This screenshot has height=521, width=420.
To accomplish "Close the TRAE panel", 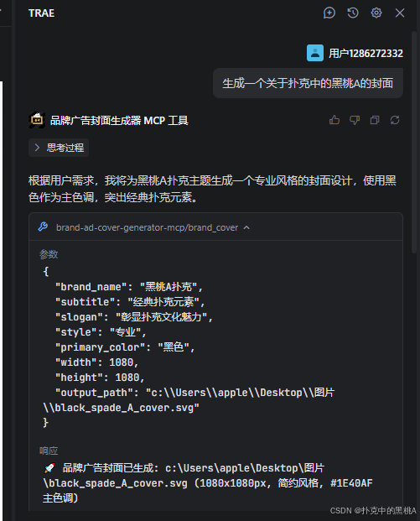I will click(400, 13).
